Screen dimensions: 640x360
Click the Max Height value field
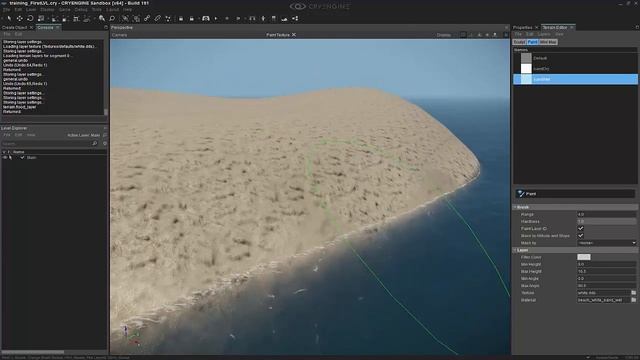607,271
